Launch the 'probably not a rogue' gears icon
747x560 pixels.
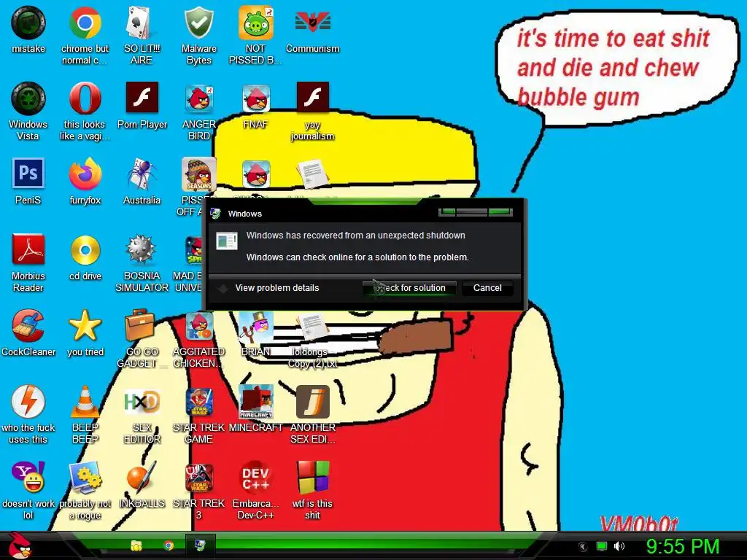point(85,477)
